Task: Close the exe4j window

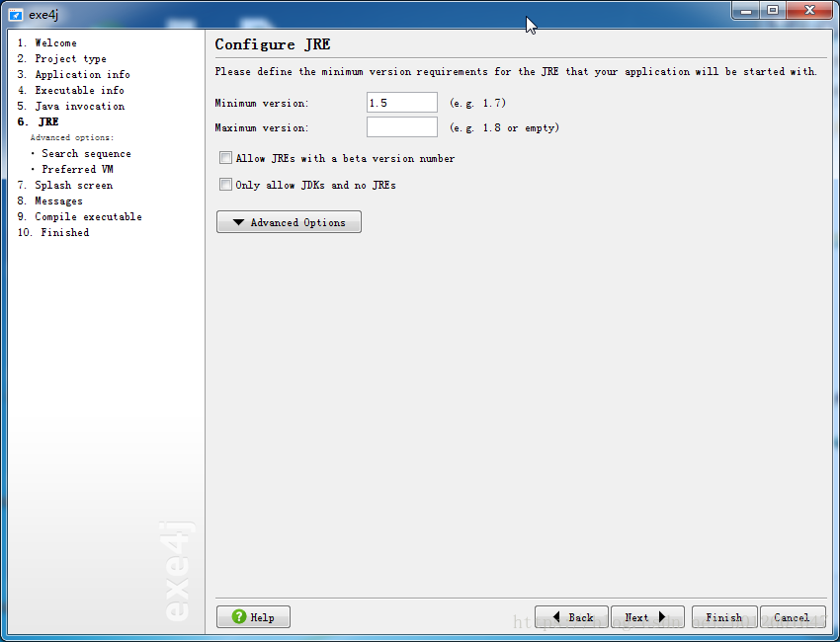Action: point(810,10)
